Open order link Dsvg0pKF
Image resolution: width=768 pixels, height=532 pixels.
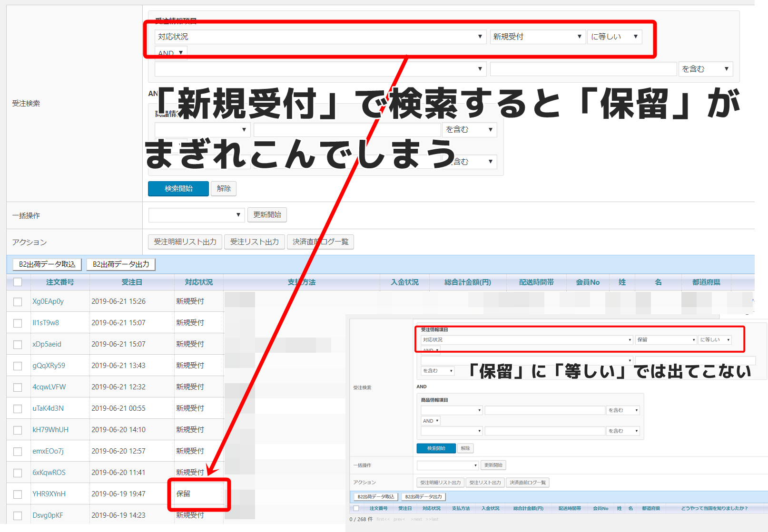click(48, 515)
